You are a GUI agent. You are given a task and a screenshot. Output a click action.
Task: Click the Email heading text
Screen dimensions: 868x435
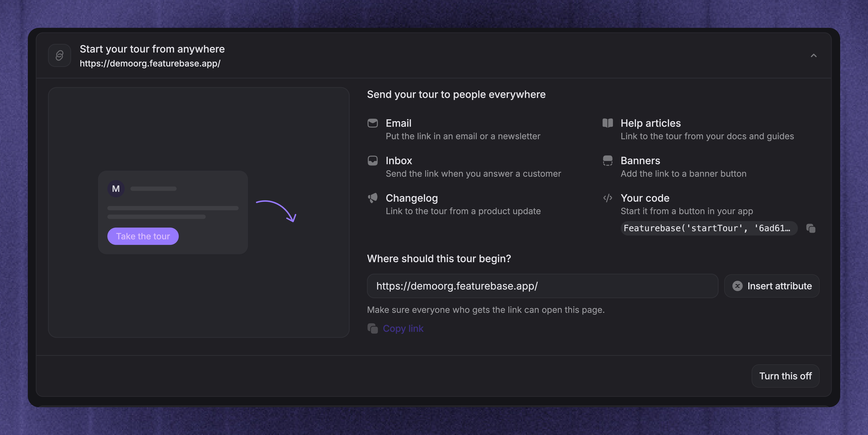tap(398, 123)
